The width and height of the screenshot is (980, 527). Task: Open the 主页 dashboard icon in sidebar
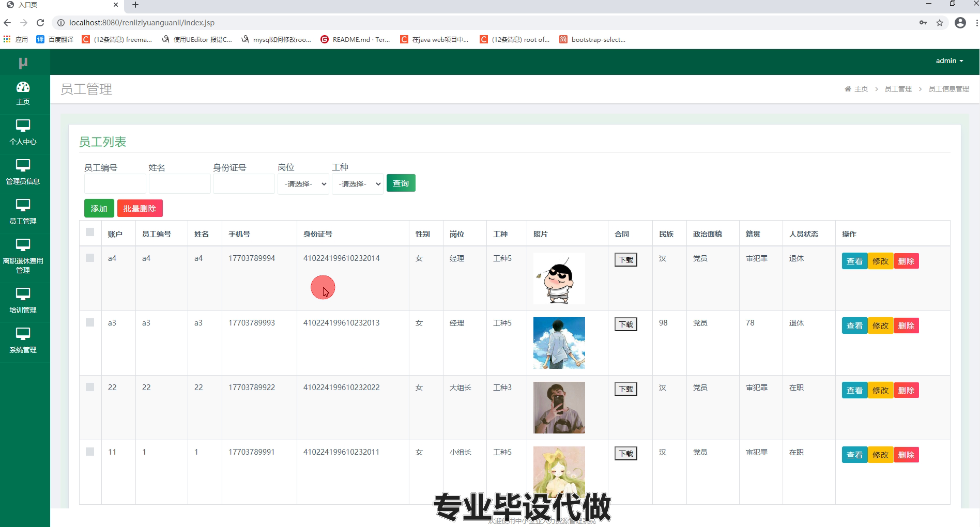(23, 87)
